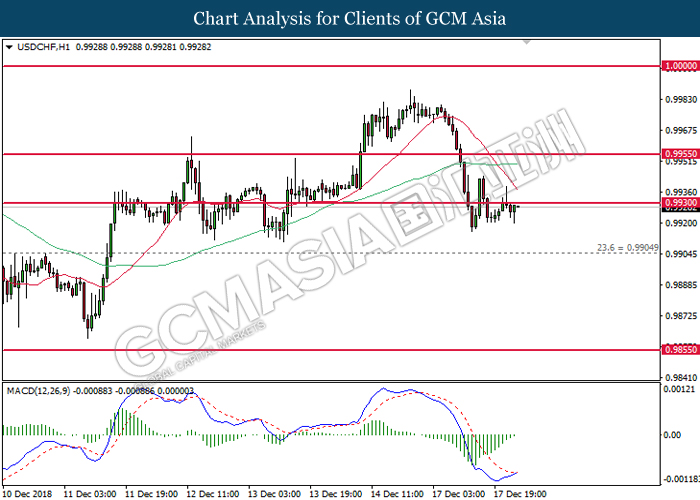
Task: Click the 12 Dec 11:00 time label
Action: point(213,494)
